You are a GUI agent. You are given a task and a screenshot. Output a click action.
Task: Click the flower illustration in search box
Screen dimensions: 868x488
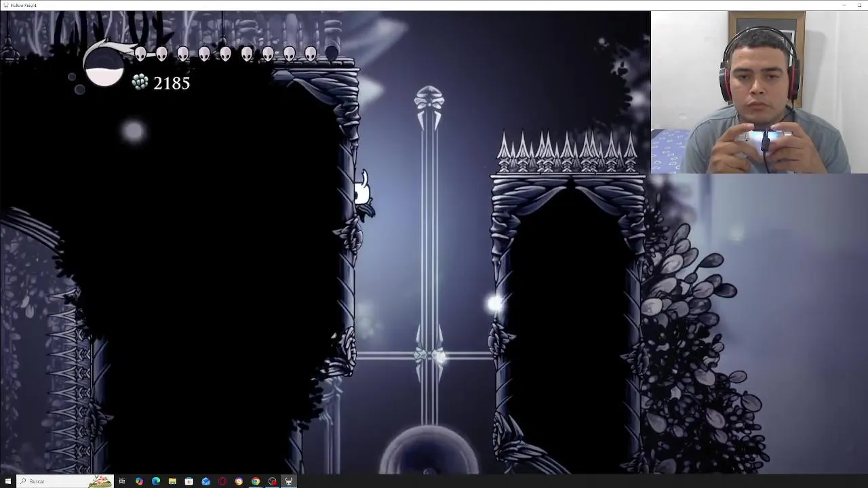100,481
